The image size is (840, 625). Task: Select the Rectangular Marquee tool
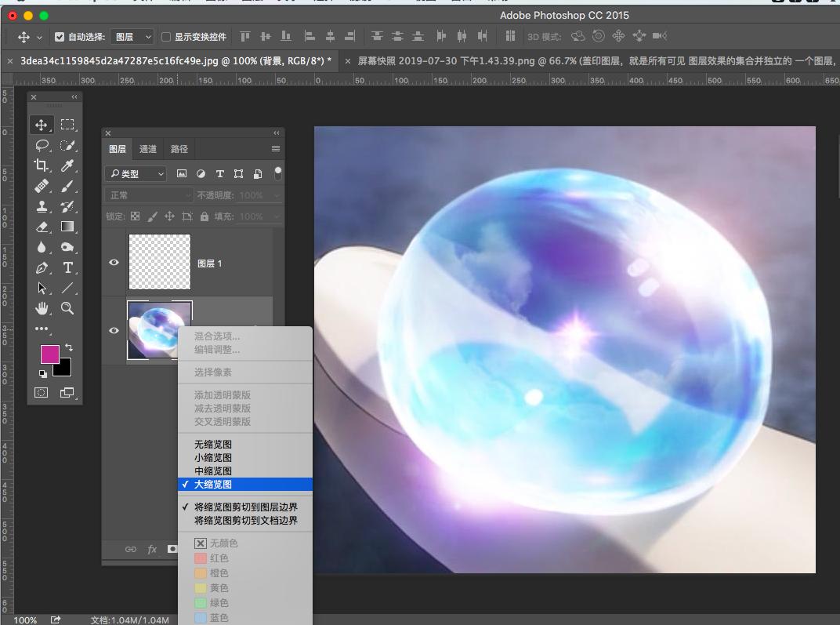[68, 125]
